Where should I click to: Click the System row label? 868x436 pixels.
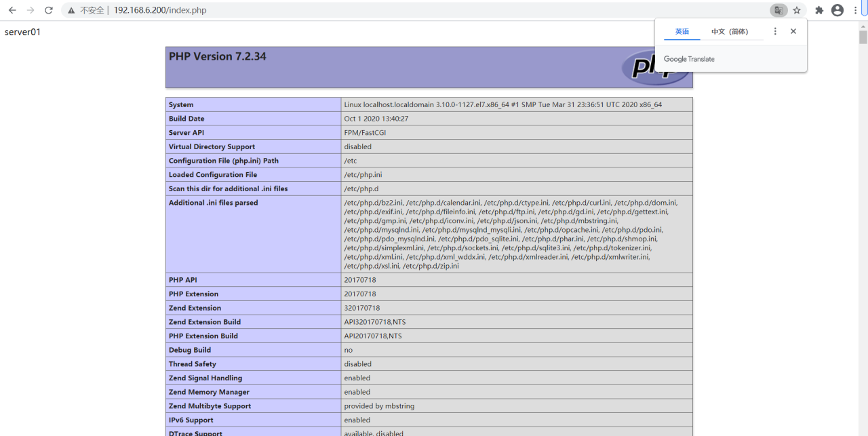click(x=181, y=104)
